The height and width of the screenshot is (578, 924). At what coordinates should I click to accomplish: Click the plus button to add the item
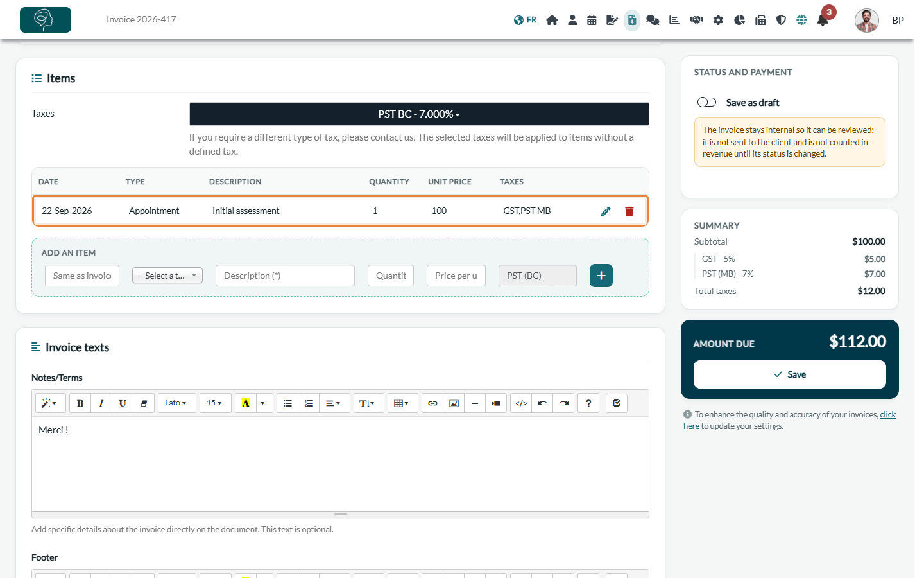tap(601, 276)
